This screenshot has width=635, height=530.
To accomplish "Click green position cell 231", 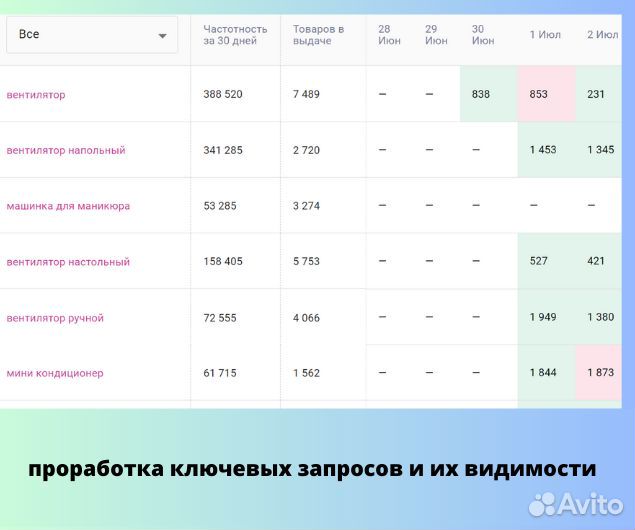I will (599, 94).
